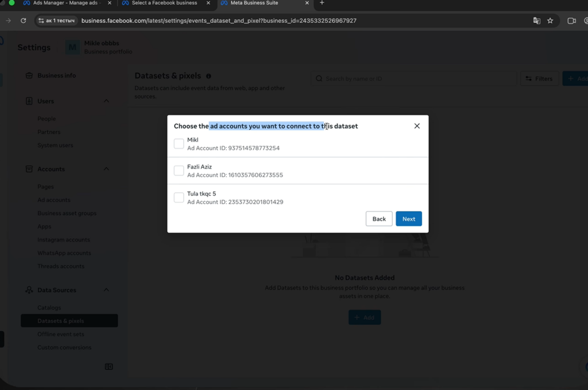Screen dimensions: 588x390
Task: Click the Accounts section icon
Action: pyautogui.click(x=29, y=169)
